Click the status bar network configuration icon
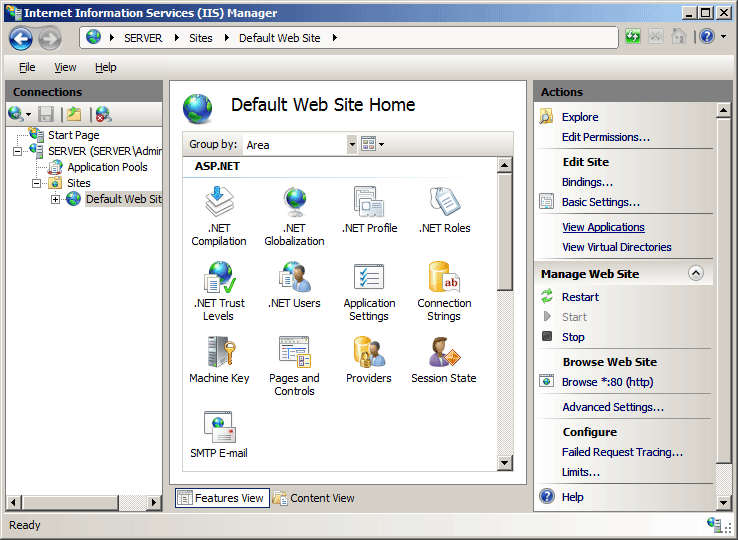Screen dimensions: 738x540 (x=715, y=524)
